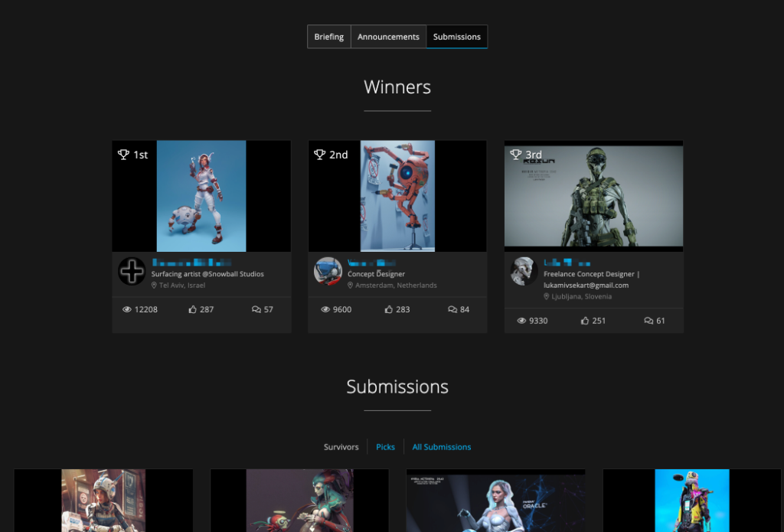Screen dimensions: 784x532
Task: Click the 'Ljubljana, Slovenia' location text
Action: (x=582, y=296)
